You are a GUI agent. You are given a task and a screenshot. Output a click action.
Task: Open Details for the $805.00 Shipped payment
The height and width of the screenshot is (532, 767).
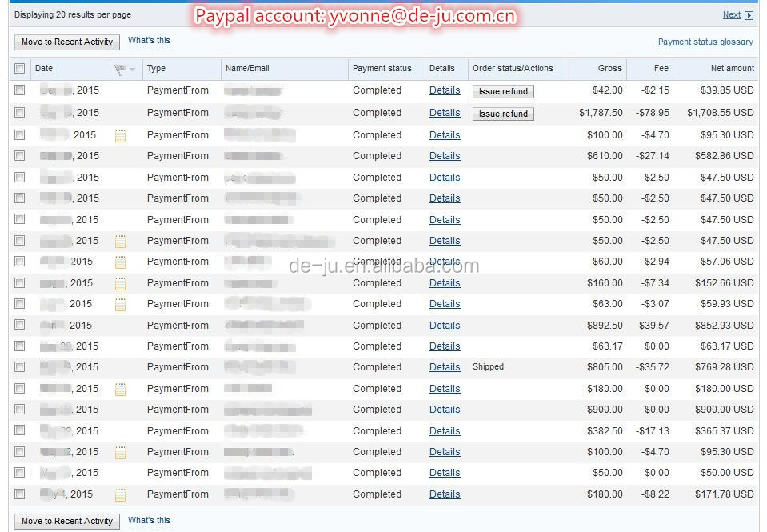click(445, 367)
